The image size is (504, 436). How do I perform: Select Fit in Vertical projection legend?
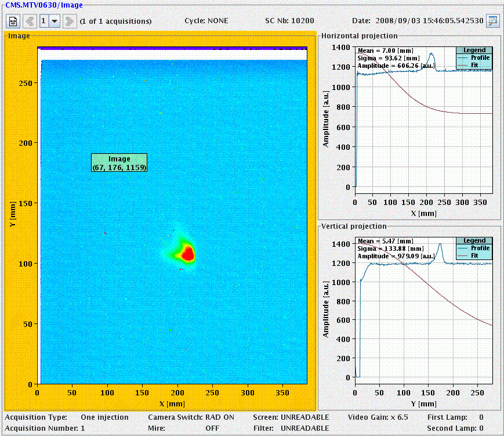(474, 256)
